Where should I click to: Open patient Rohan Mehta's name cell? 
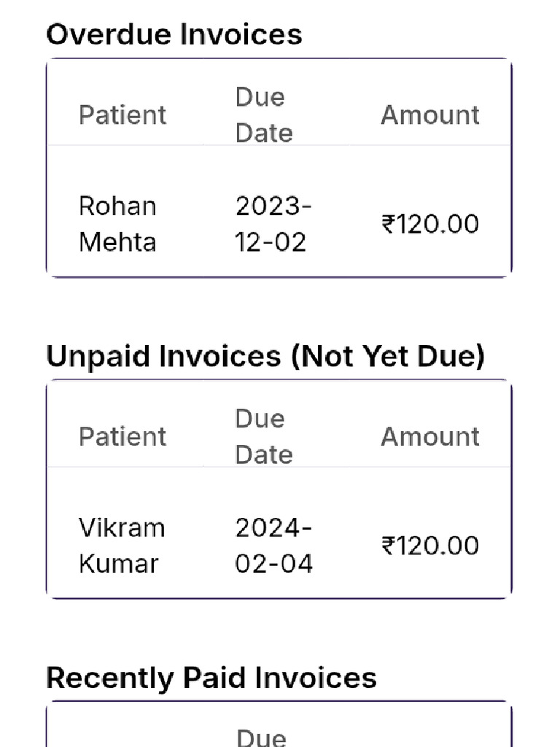(x=117, y=224)
